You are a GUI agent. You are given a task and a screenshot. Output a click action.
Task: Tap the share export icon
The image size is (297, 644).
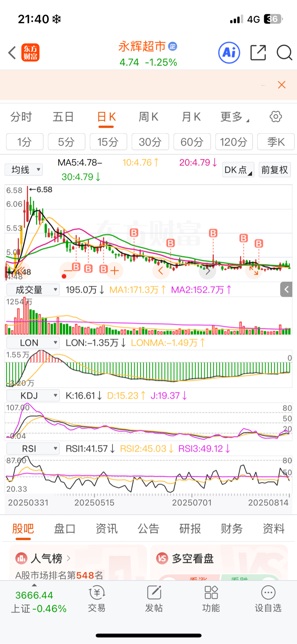pyautogui.click(x=258, y=53)
